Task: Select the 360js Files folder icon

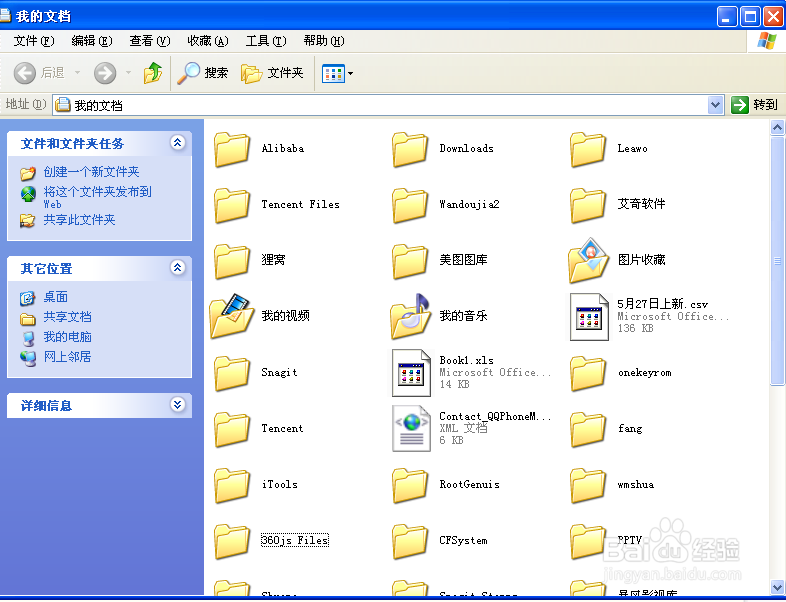Action: point(232,541)
